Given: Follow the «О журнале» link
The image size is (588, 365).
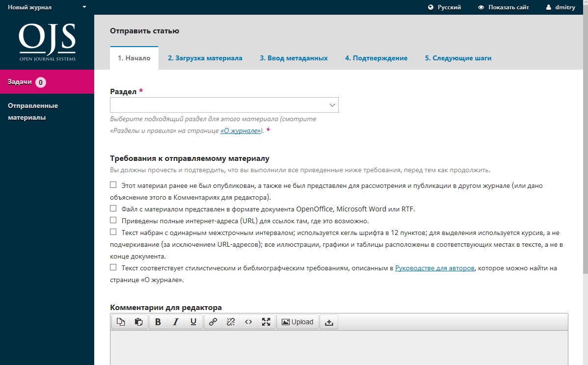Looking at the screenshot, I should (x=241, y=131).
